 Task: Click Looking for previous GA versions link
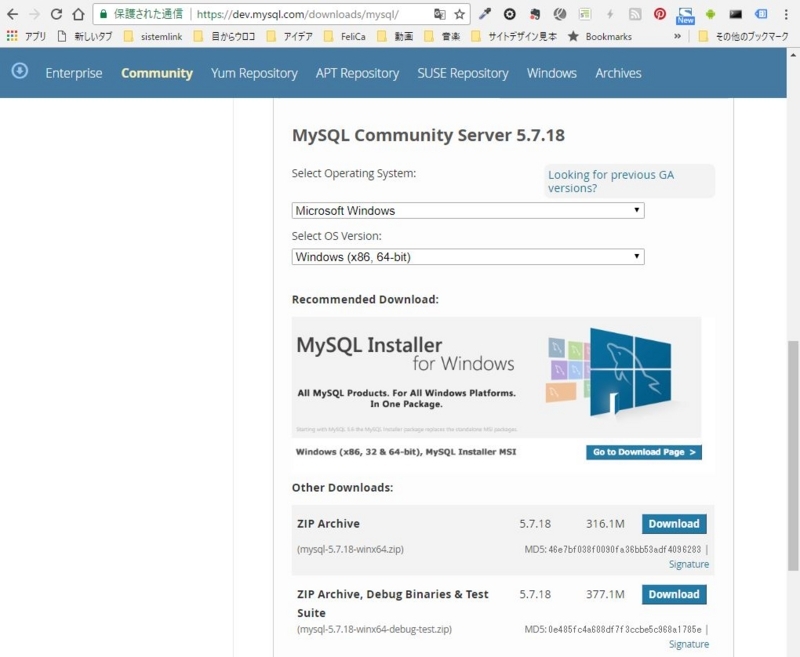[x=611, y=181]
